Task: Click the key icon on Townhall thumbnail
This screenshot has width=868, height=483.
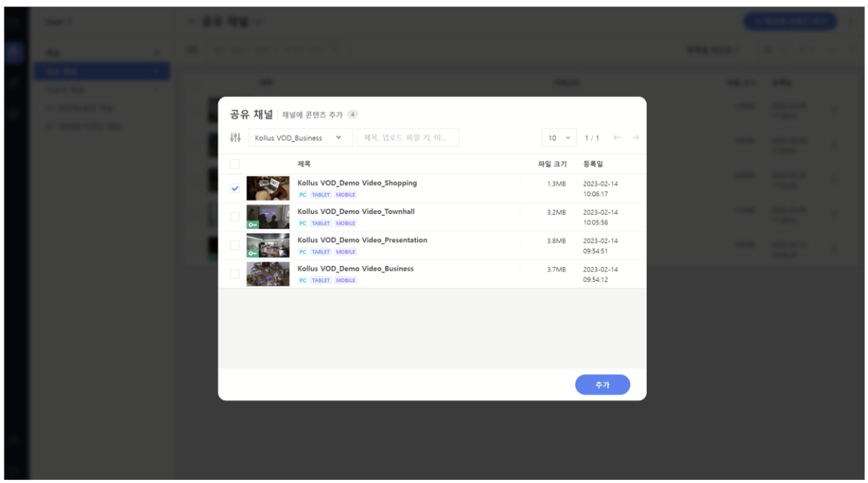Action: point(252,224)
